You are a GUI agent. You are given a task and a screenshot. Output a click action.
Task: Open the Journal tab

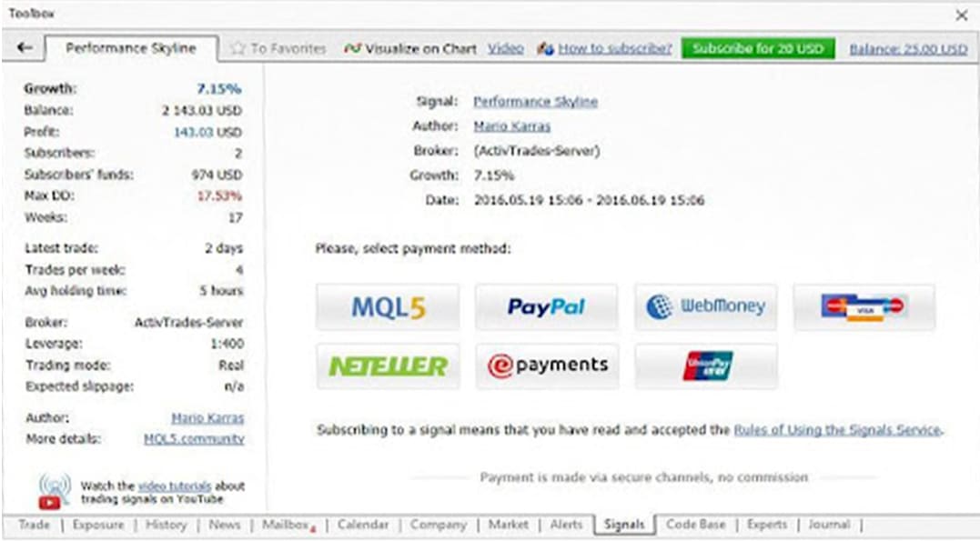pyautogui.click(x=829, y=524)
